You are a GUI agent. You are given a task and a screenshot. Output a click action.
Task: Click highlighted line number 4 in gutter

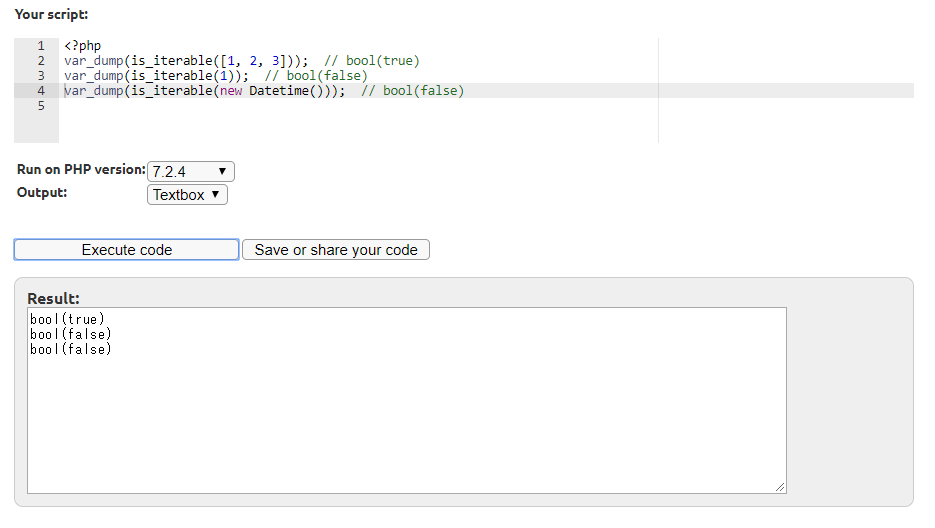(41, 91)
